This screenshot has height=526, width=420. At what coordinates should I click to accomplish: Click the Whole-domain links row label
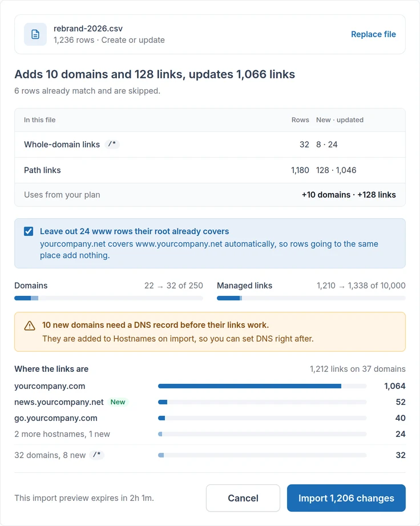(x=62, y=144)
